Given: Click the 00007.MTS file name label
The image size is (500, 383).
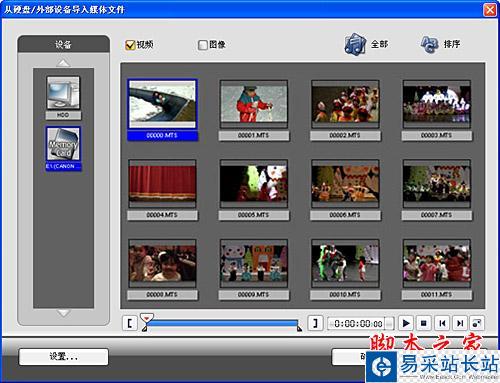Looking at the screenshot, I should point(436,215).
